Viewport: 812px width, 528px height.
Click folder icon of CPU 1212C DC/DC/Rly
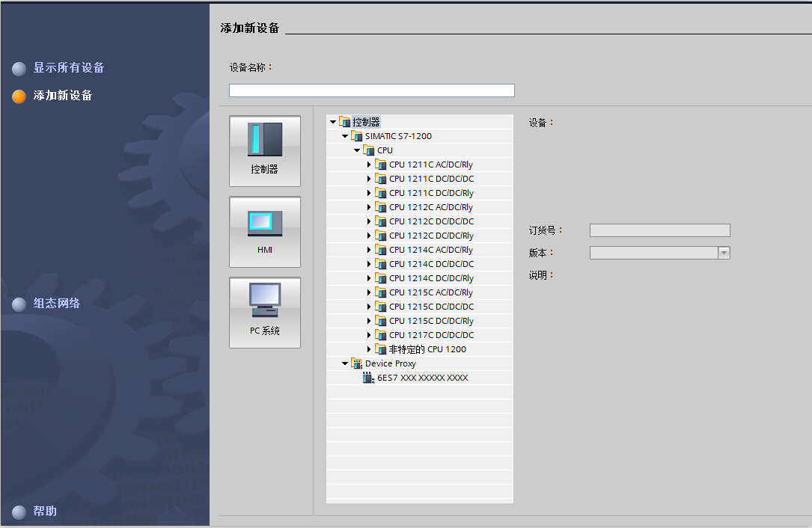coord(381,236)
